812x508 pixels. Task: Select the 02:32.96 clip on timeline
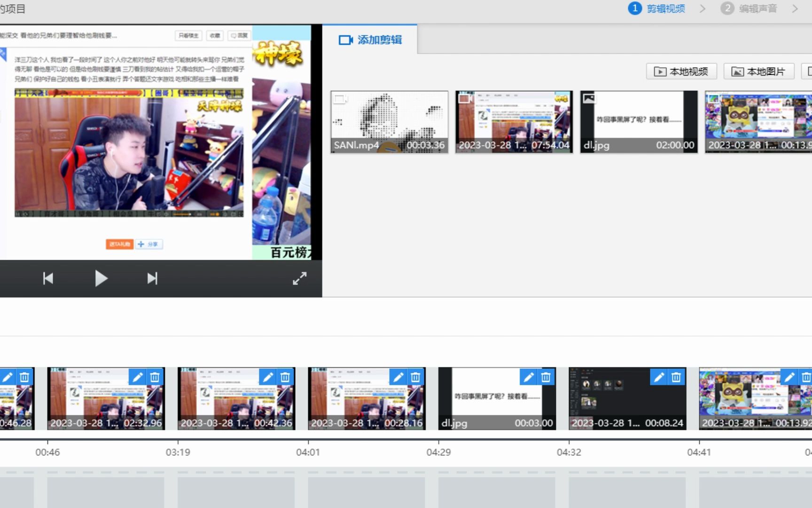tap(106, 398)
